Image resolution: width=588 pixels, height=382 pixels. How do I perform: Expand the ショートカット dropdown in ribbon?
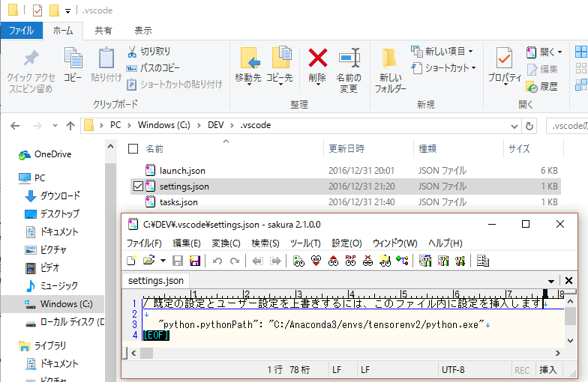[474, 68]
